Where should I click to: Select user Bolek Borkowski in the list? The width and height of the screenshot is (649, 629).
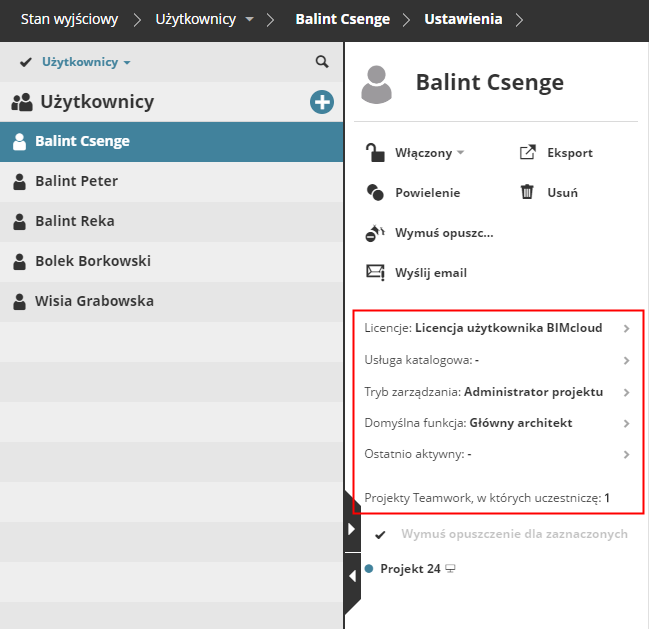(92, 261)
